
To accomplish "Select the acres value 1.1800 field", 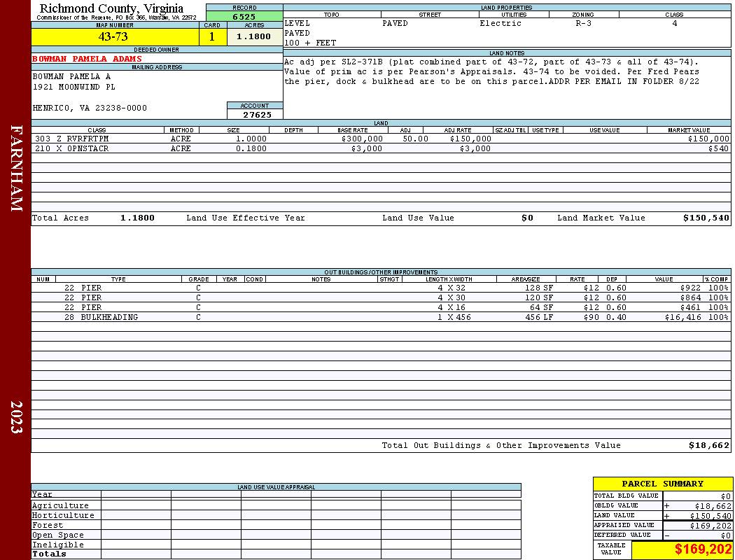I will (x=255, y=36).
